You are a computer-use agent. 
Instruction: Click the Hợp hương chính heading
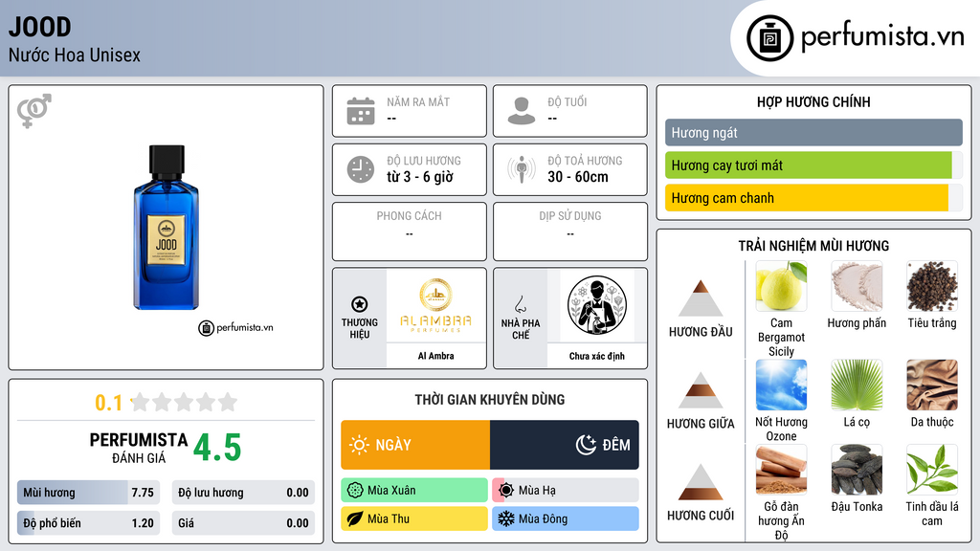[x=813, y=101]
